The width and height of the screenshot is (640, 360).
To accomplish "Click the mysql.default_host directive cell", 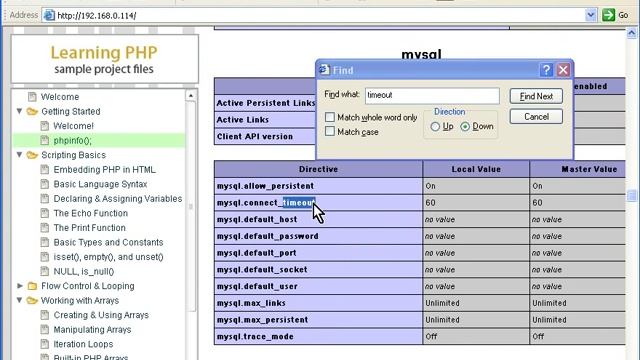I will (x=318, y=219).
